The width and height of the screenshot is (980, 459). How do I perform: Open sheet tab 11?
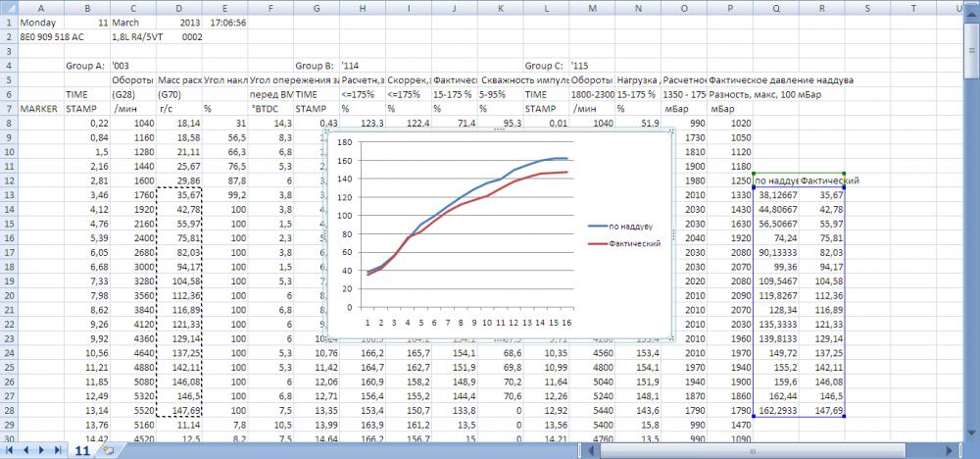pos(83,449)
